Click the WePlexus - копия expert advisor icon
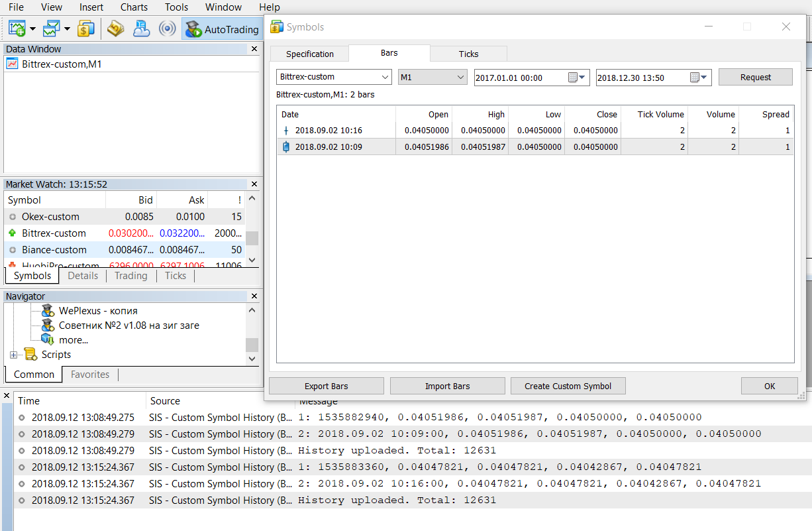Screen dimensions: 812x531 pyautogui.click(x=48, y=311)
